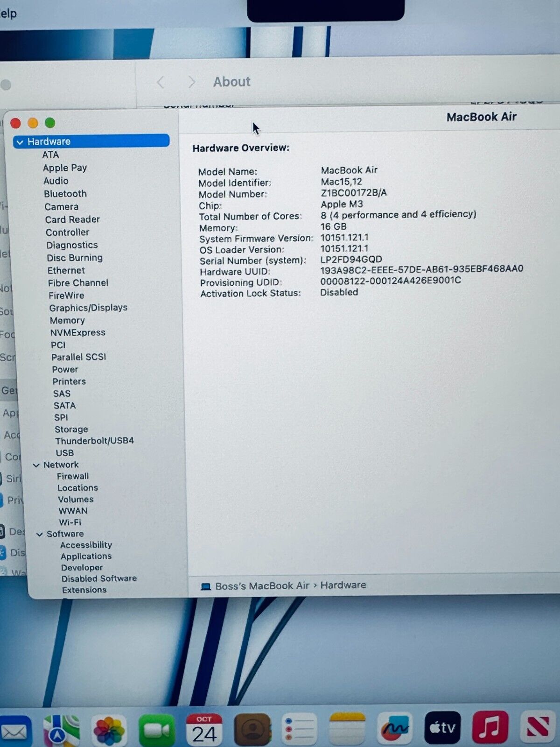Image resolution: width=560 pixels, height=747 pixels.
Task: Select Developer under Software
Action: point(82,568)
